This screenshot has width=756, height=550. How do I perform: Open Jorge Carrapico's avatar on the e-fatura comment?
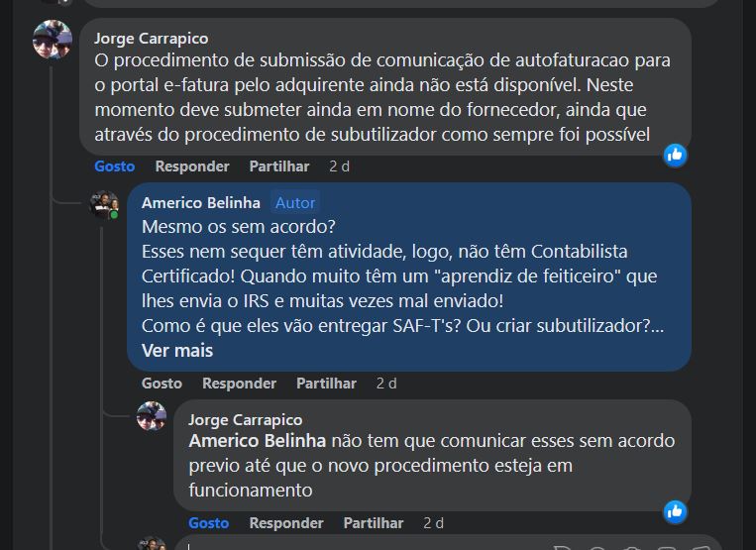(53, 40)
